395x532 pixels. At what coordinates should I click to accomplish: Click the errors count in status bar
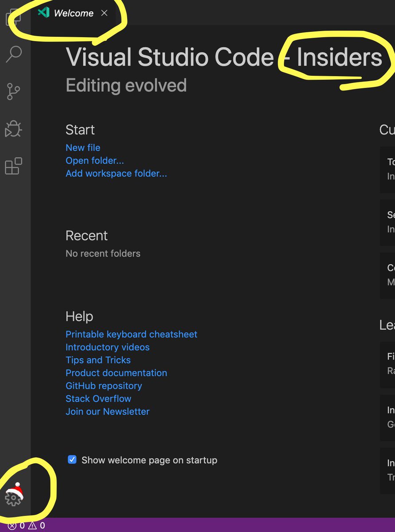16,526
